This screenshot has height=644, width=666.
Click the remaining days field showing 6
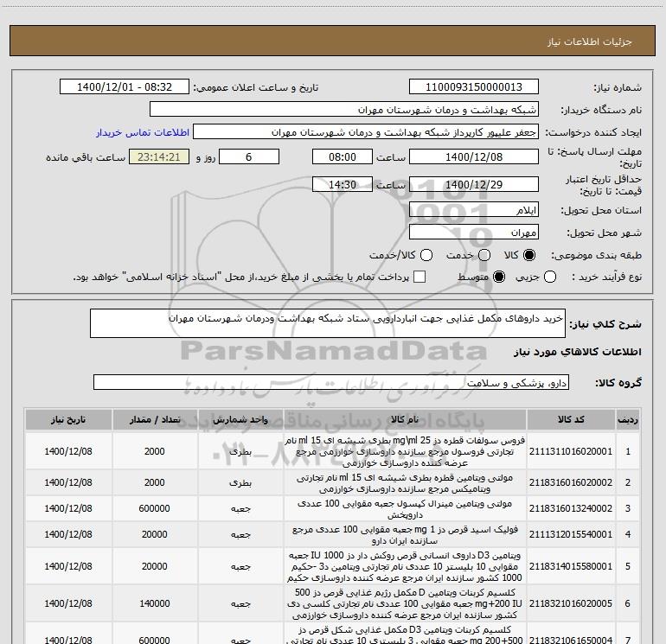coord(249,156)
